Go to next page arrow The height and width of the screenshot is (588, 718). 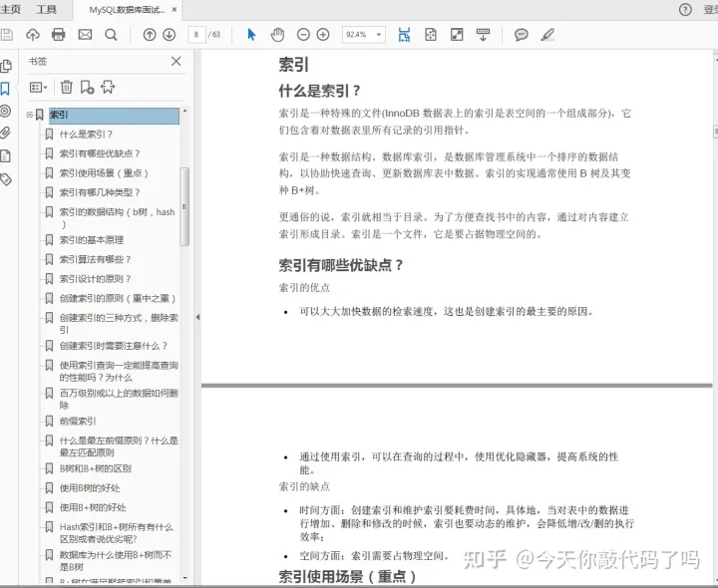(170, 34)
